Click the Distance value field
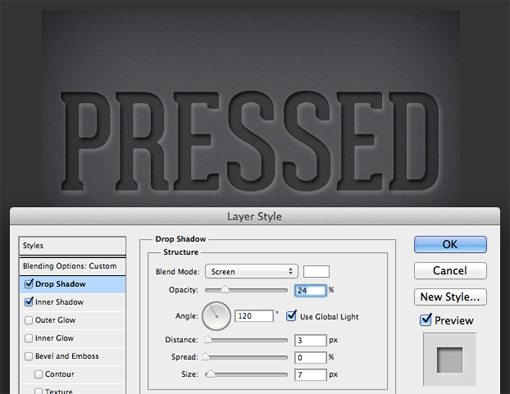This screenshot has width=510, height=394. point(310,340)
